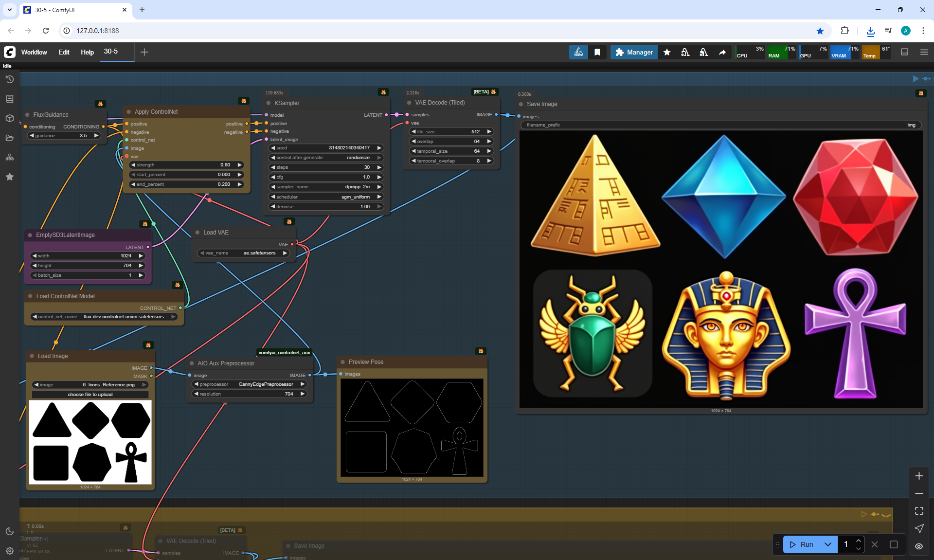
Task: Toggle link visibility eye icon
Action: (x=918, y=546)
